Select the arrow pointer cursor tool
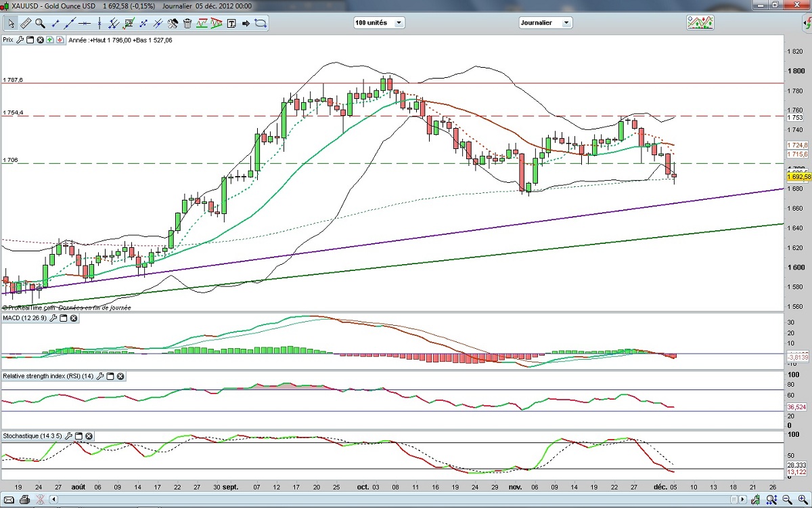The height and width of the screenshot is (508, 812). tap(11, 23)
